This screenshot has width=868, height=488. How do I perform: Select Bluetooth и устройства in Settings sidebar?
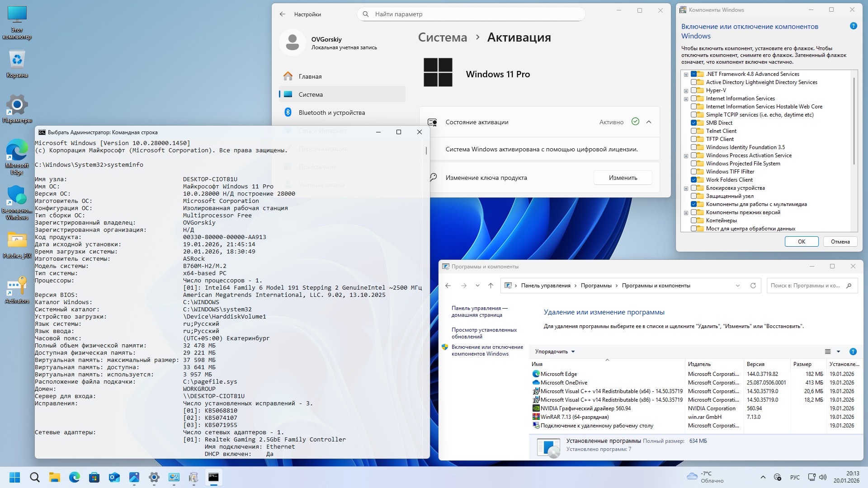pyautogui.click(x=331, y=113)
